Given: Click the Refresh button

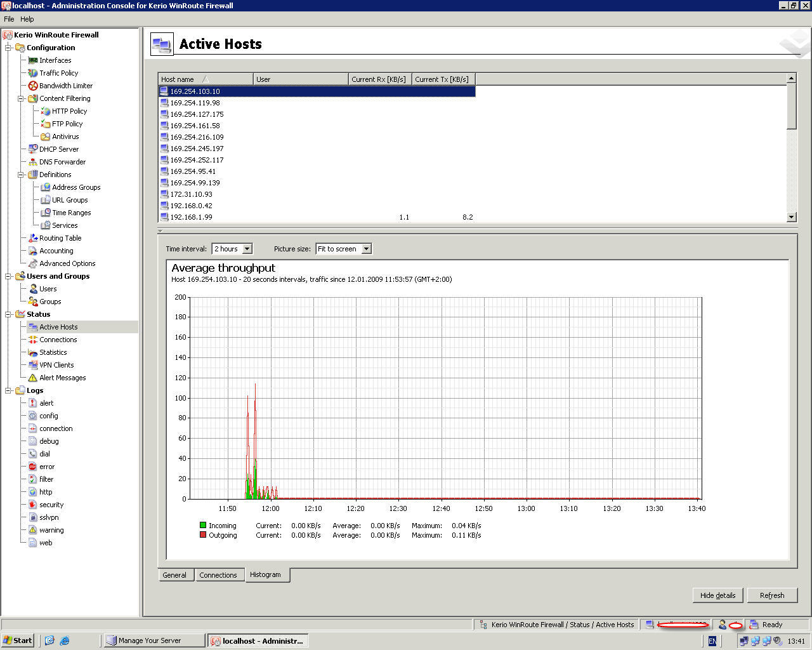Looking at the screenshot, I should pos(772,595).
